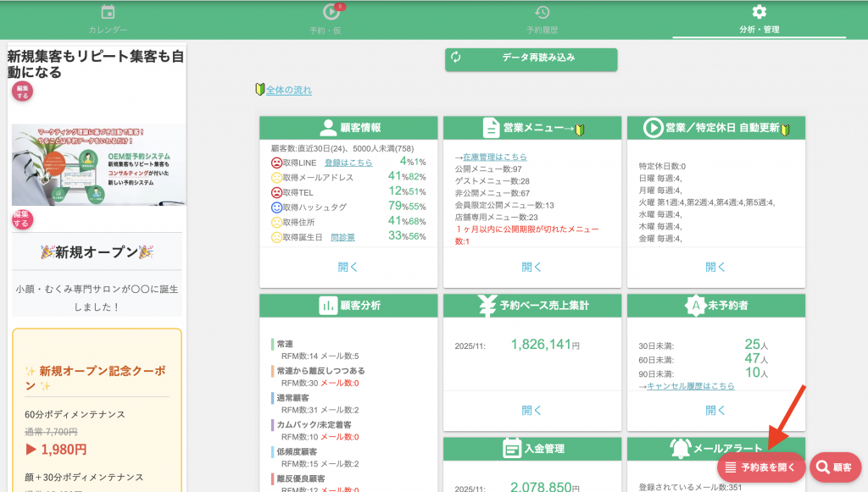Image resolution: width=868 pixels, height=492 pixels.
Task: Click the 顧客分析 bar chart icon
Action: pyautogui.click(x=328, y=305)
